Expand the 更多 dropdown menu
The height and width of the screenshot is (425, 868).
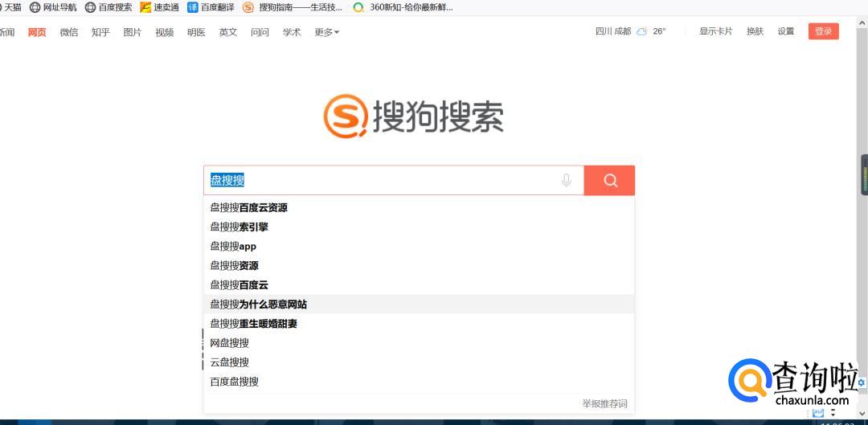[x=326, y=32]
